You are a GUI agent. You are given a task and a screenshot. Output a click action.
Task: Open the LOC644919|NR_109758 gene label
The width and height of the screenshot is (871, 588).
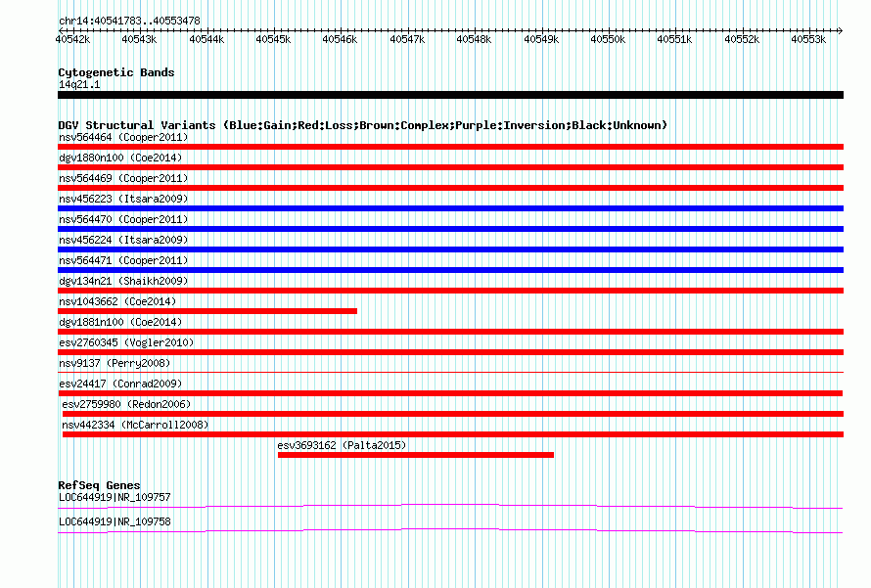115,521
